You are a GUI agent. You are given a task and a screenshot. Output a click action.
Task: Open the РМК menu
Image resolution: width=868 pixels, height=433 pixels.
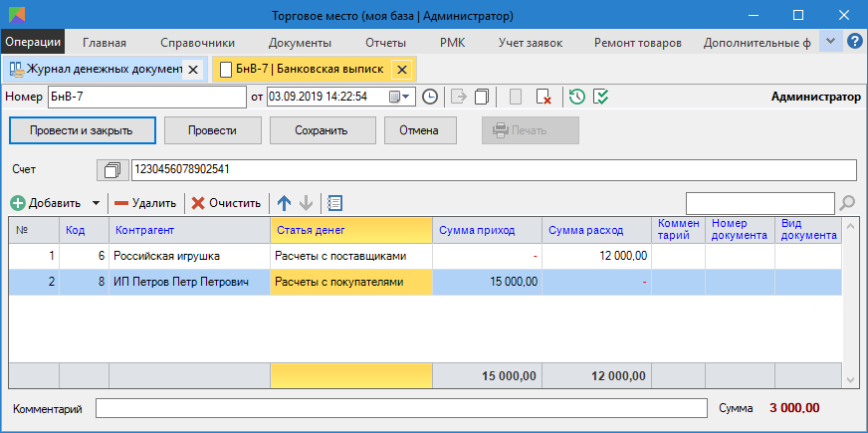click(453, 43)
